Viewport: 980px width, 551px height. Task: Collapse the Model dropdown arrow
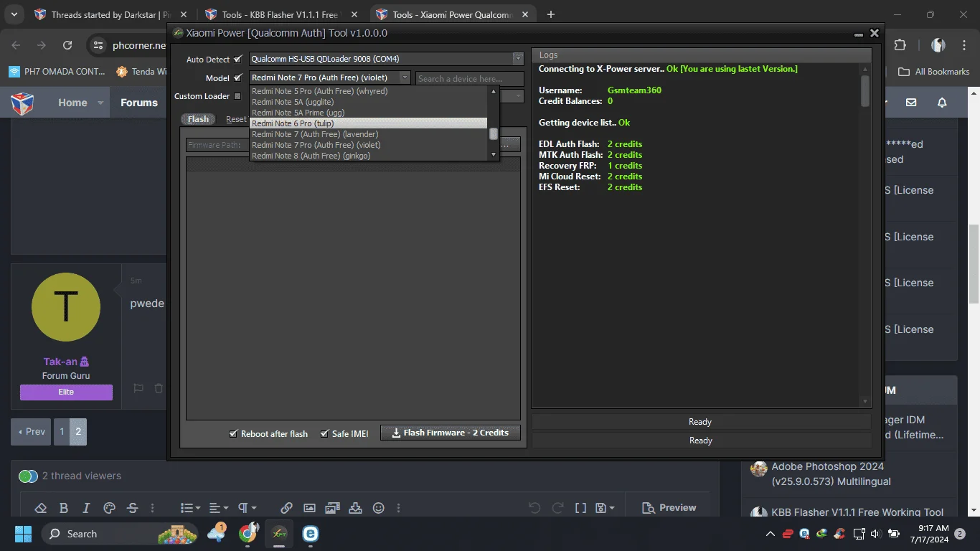[405, 77]
